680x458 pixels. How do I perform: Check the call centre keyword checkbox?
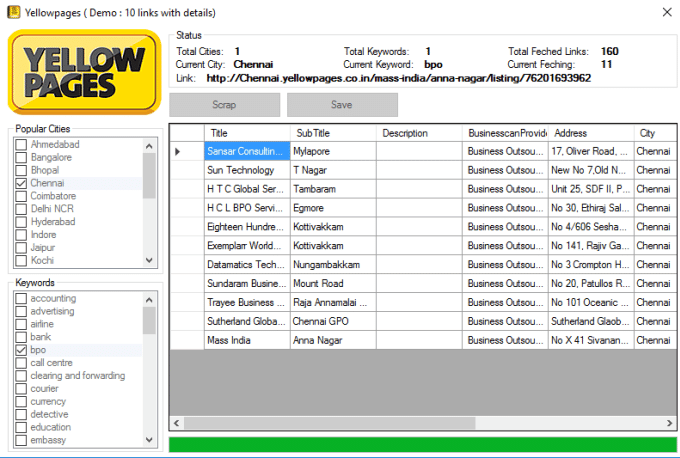[21, 363]
